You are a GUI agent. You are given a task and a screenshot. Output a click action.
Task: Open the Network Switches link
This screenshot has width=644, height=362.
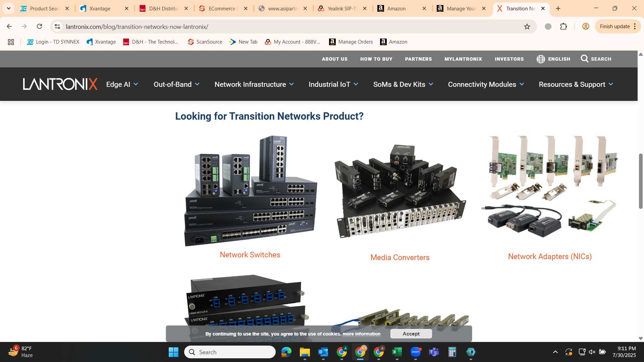250,255
